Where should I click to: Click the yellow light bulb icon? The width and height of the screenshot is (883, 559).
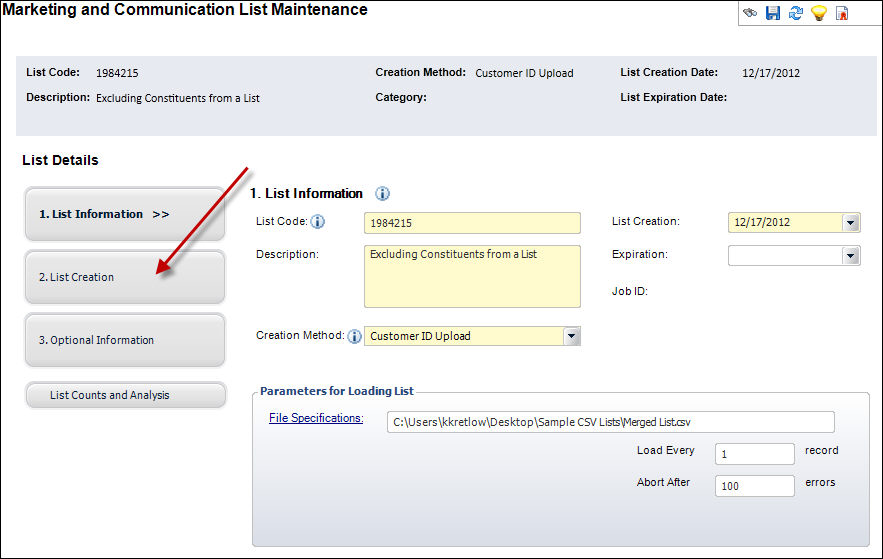tap(819, 13)
